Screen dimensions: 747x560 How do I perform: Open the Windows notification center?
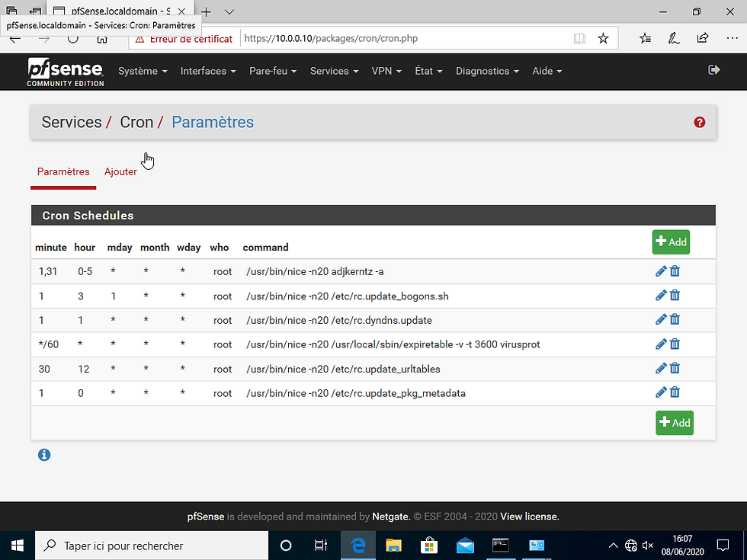click(x=723, y=546)
